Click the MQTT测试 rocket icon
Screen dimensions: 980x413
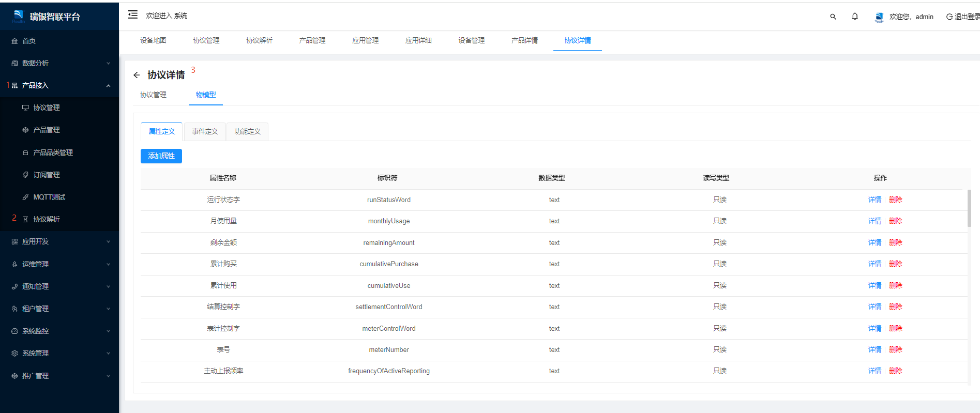tap(25, 197)
